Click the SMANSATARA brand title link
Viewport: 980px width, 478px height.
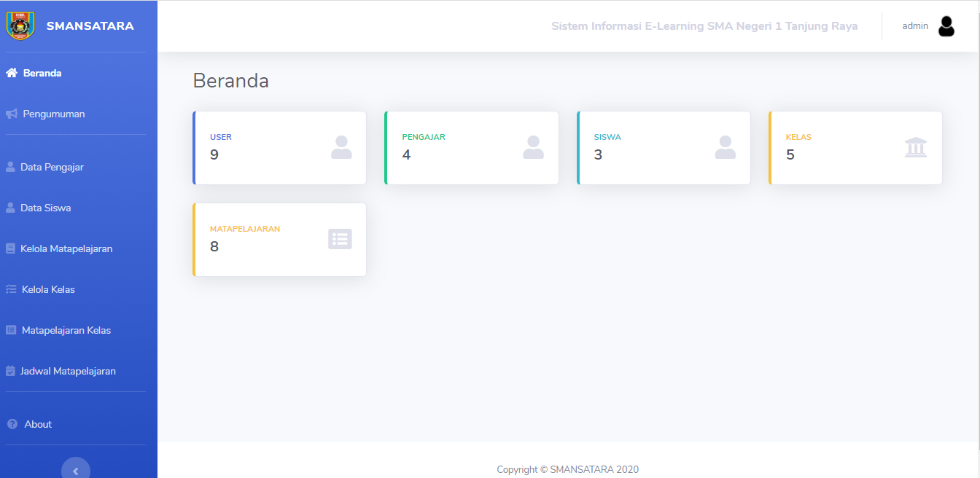click(90, 26)
